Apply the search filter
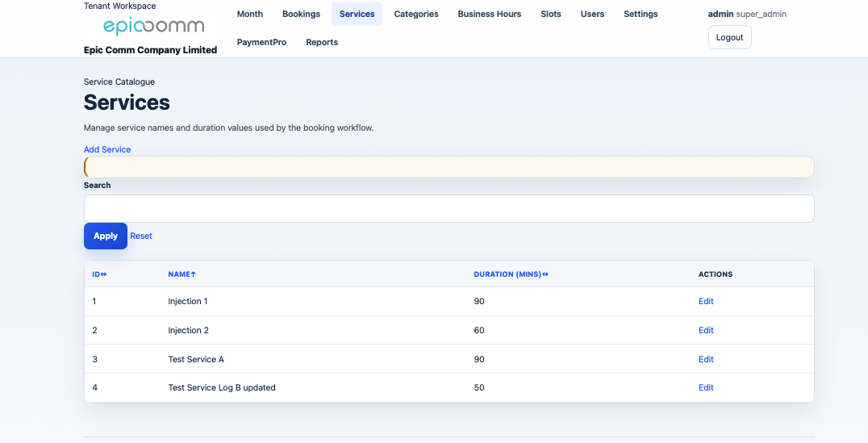 pyautogui.click(x=106, y=236)
